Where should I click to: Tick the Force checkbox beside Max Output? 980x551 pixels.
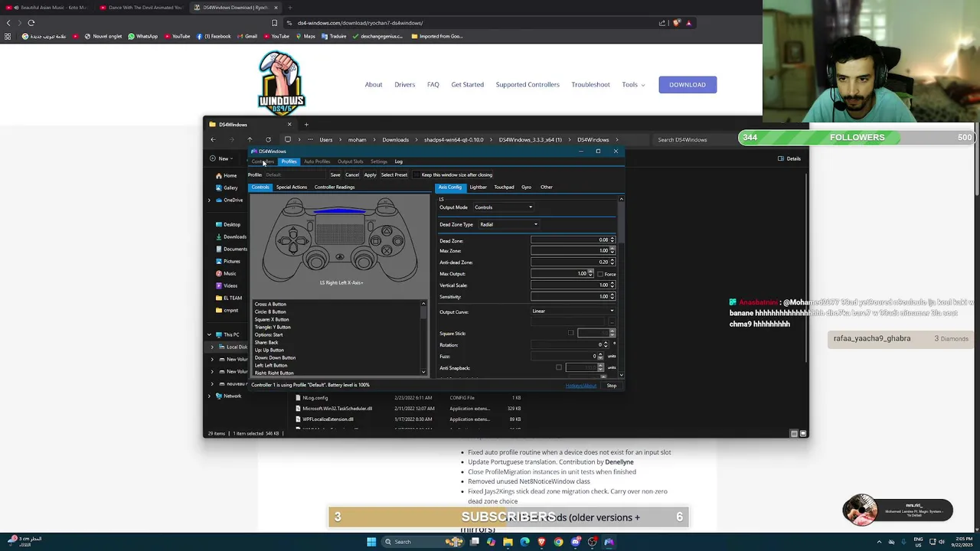click(599, 274)
